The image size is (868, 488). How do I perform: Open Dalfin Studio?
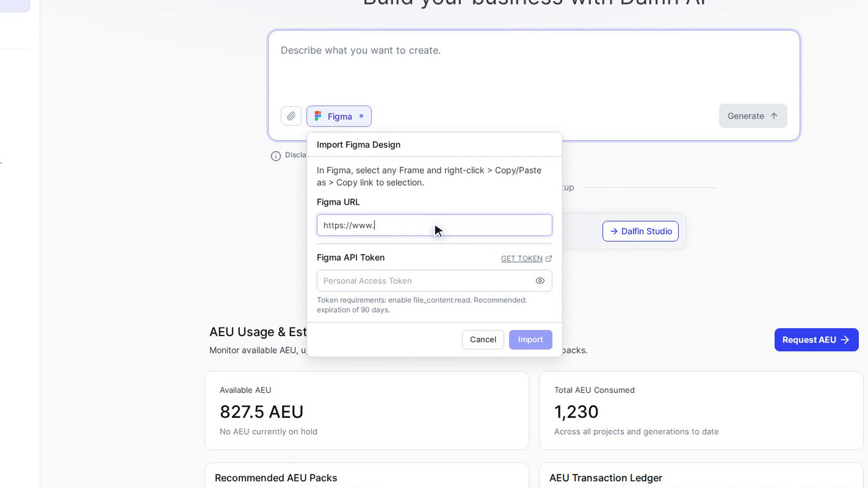[640, 231]
